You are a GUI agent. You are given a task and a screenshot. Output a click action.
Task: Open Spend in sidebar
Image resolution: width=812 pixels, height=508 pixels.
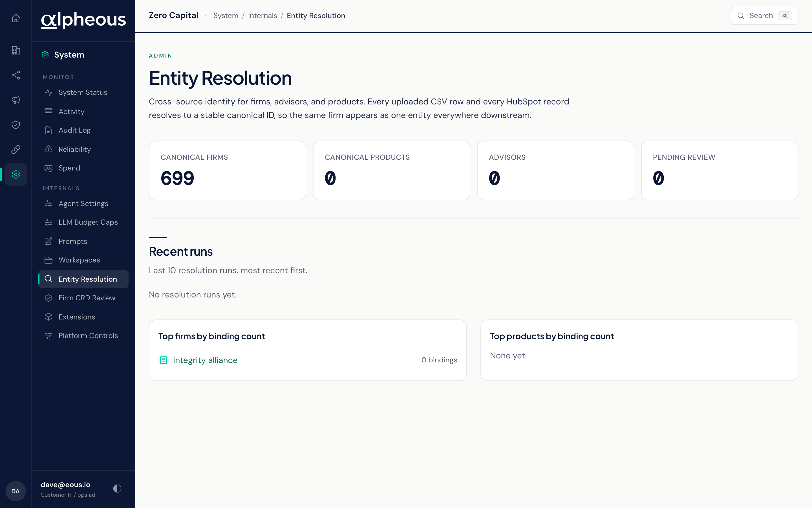point(83,168)
